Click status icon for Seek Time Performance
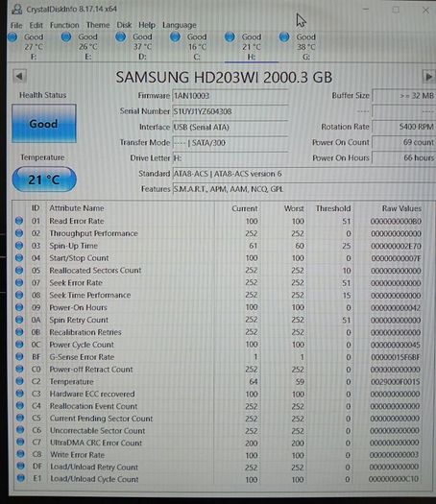 click(19, 295)
